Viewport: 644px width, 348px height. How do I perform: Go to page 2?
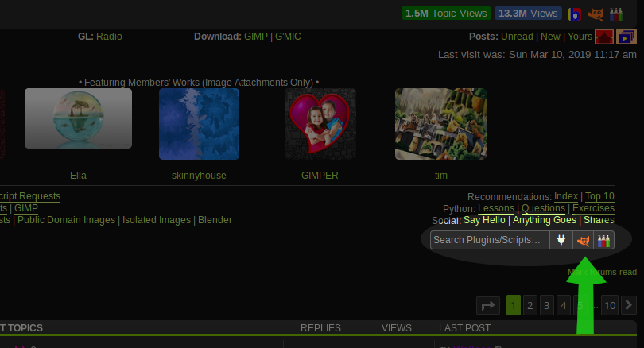530,305
